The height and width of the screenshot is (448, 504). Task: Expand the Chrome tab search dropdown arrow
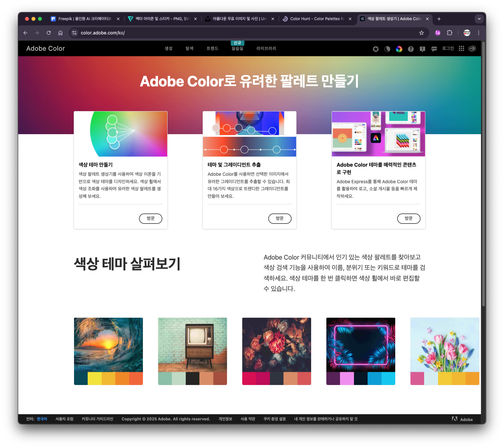[x=479, y=19]
